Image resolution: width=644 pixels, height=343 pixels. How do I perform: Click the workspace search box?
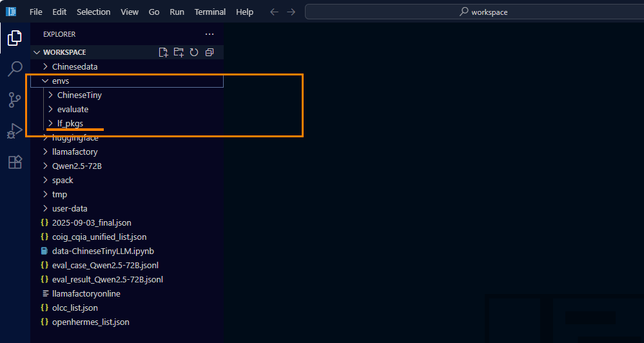point(474,12)
